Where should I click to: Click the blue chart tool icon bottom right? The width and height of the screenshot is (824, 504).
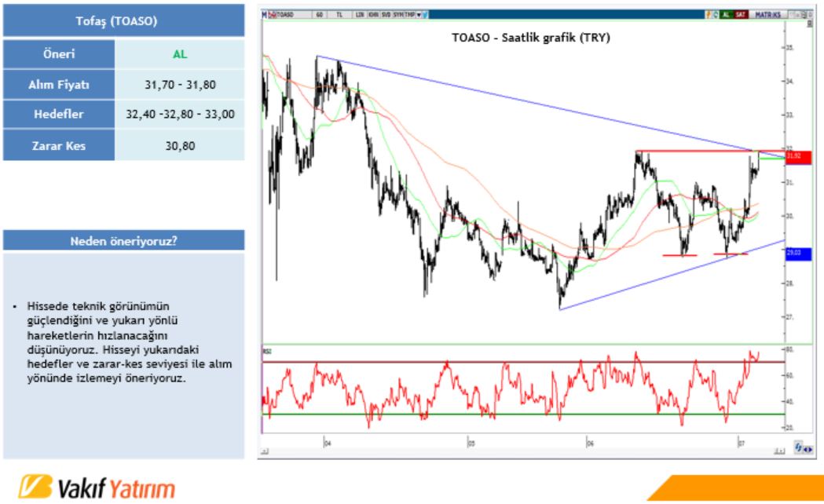click(799, 447)
